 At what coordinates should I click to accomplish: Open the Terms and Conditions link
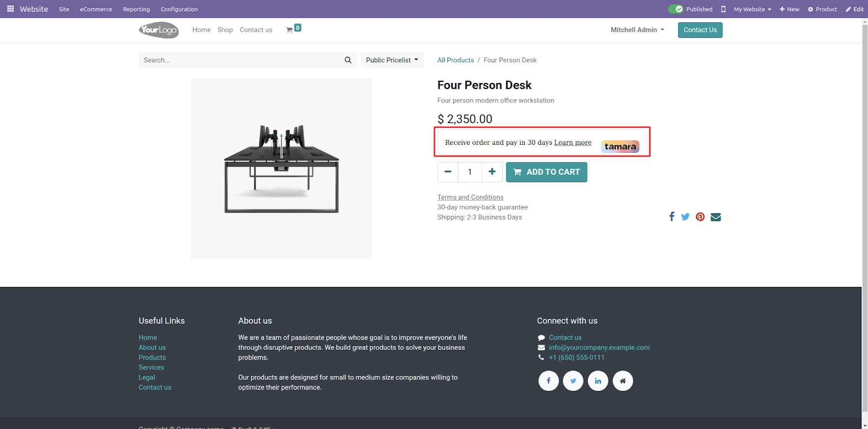click(x=470, y=197)
